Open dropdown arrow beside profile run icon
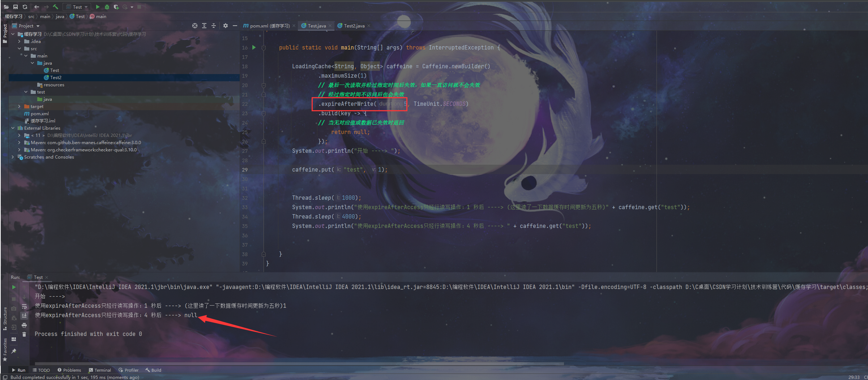Viewport: 868px width, 380px height. [x=132, y=7]
